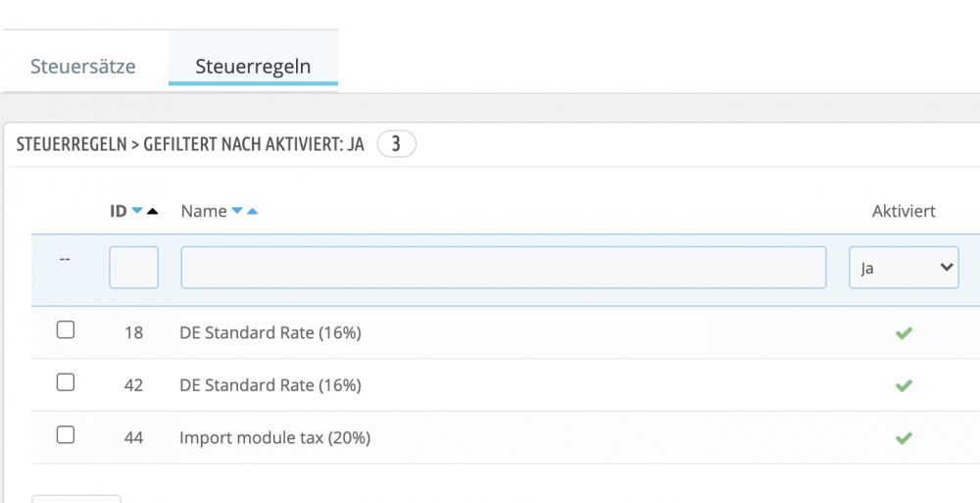Open Import module tax (20%) row
980x503 pixels.
point(275,438)
